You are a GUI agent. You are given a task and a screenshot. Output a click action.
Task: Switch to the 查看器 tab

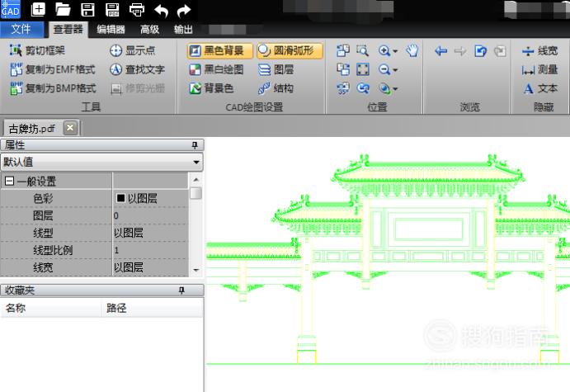(68, 29)
